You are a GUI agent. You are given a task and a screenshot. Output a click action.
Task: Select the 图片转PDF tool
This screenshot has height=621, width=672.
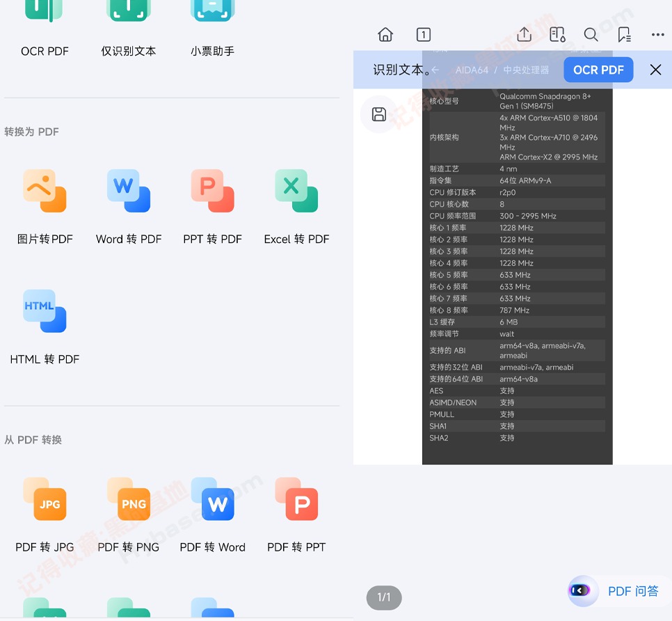pyautogui.click(x=45, y=206)
